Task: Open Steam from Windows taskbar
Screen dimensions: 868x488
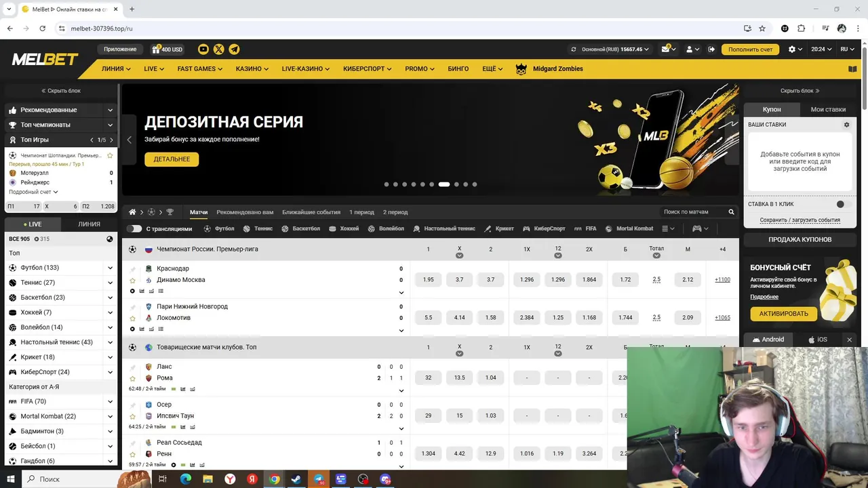Action: coord(296,479)
